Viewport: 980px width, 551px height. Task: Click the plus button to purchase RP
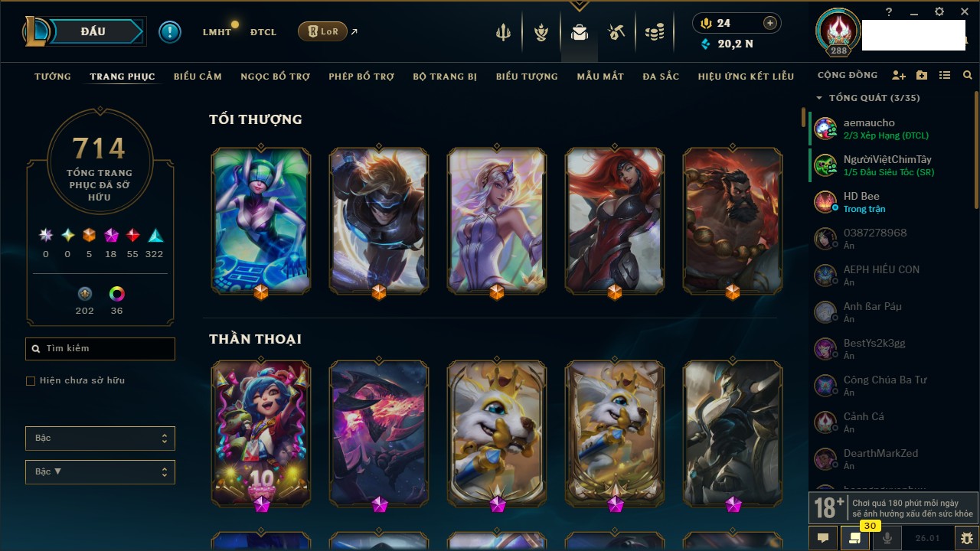pos(769,23)
